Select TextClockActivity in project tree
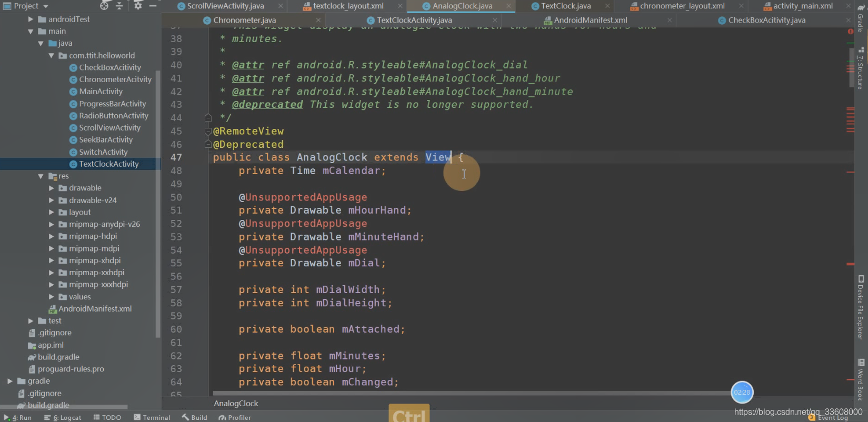 (x=109, y=164)
